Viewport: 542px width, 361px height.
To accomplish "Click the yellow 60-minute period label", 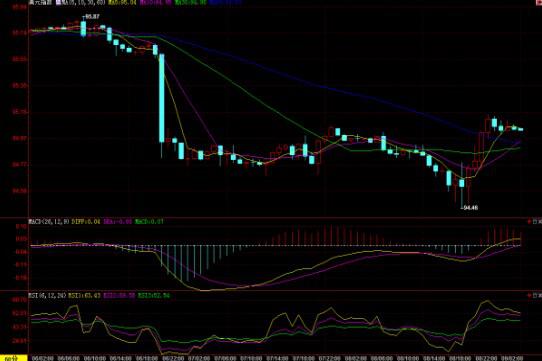I will 13,358.
